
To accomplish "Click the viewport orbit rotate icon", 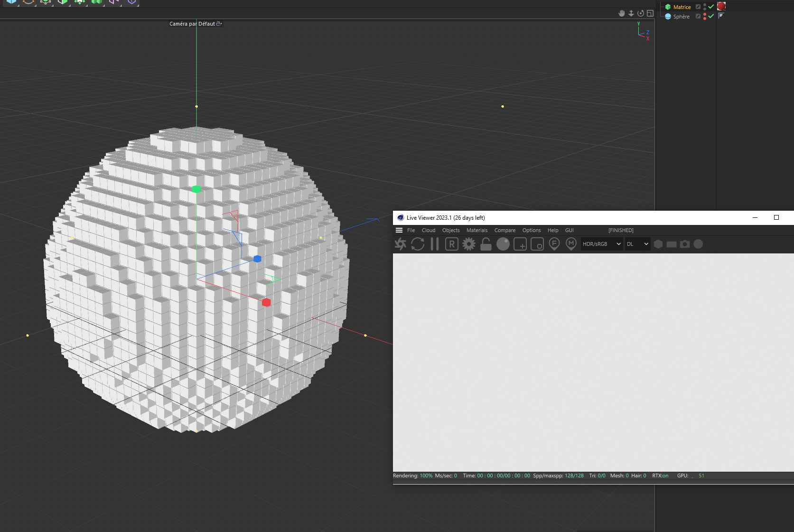I will pyautogui.click(x=641, y=13).
